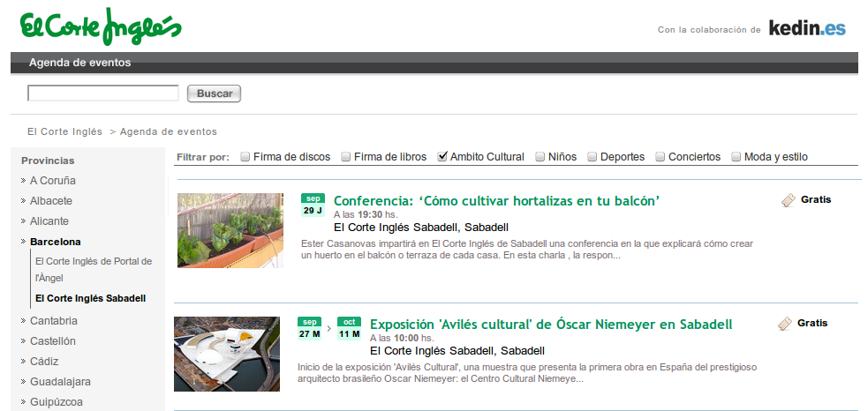Go to El Corte Inglés breadcrumb link
The height and width of the screenshot is (411, 868).
click(x=64, y=131)
